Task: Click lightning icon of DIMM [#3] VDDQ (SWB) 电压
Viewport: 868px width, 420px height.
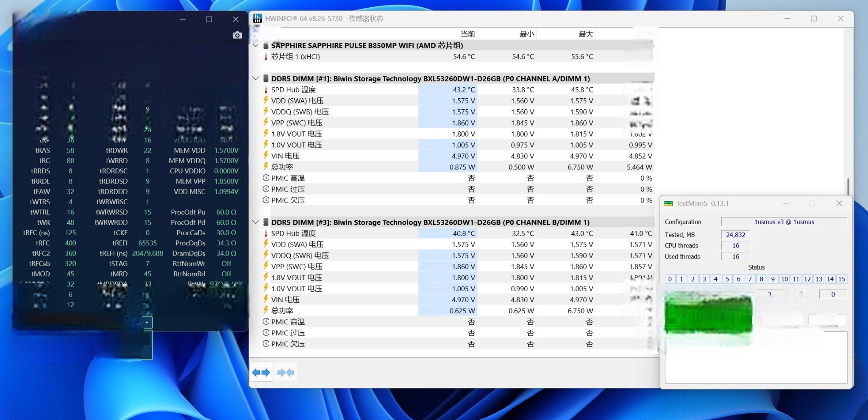Action: click(x=266, y=255)
